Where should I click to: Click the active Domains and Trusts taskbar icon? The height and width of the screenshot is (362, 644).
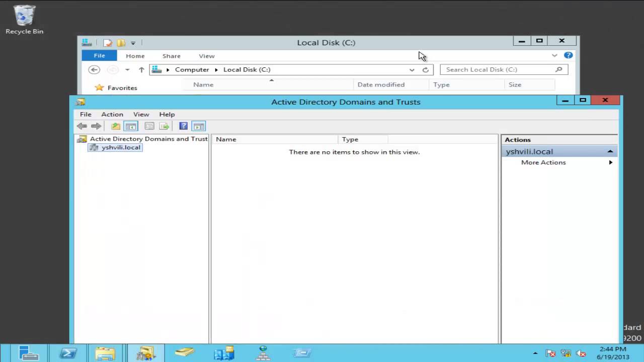(x=145, y=353)
